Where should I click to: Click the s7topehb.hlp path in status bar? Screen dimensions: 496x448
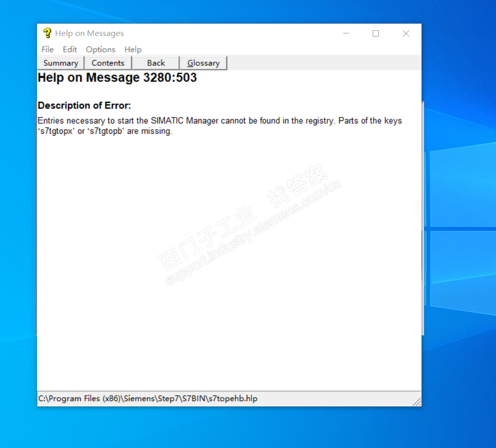point(148,398)
